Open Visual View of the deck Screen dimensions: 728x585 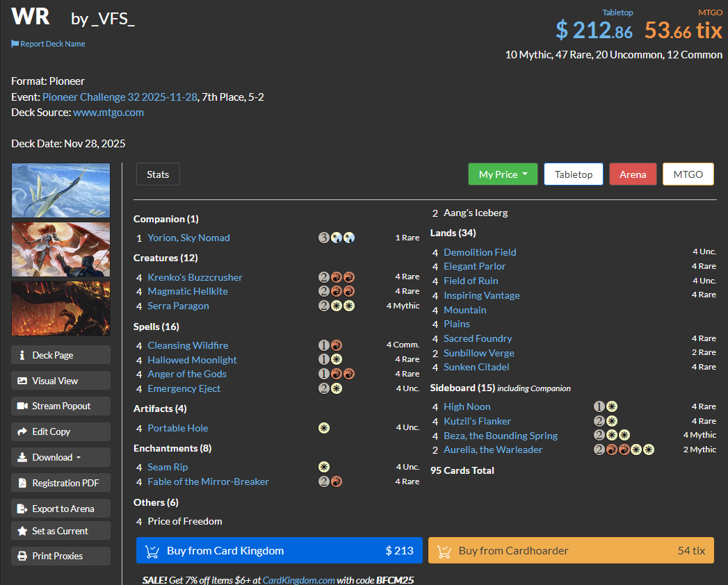(x=60, y=381)
